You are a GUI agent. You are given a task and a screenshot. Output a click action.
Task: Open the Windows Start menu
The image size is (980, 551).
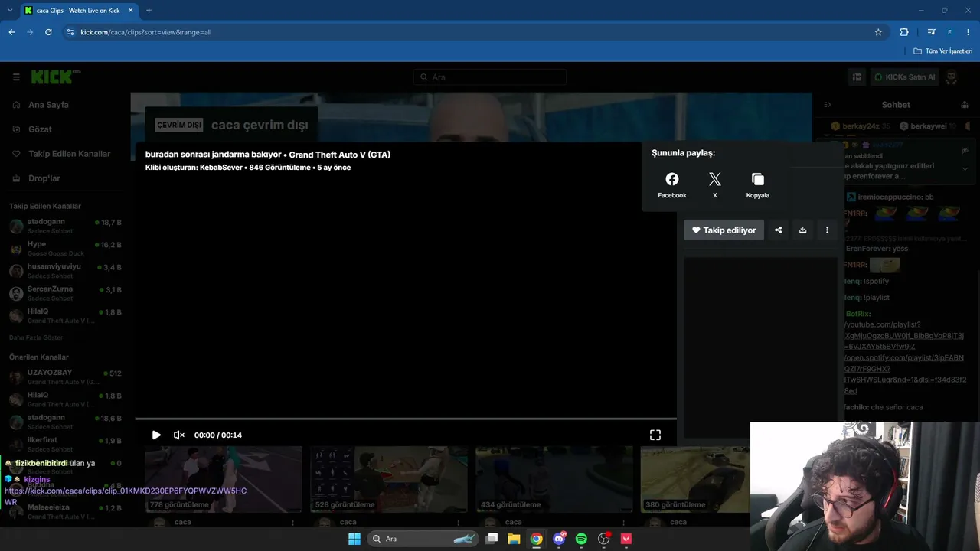point(354,539)
